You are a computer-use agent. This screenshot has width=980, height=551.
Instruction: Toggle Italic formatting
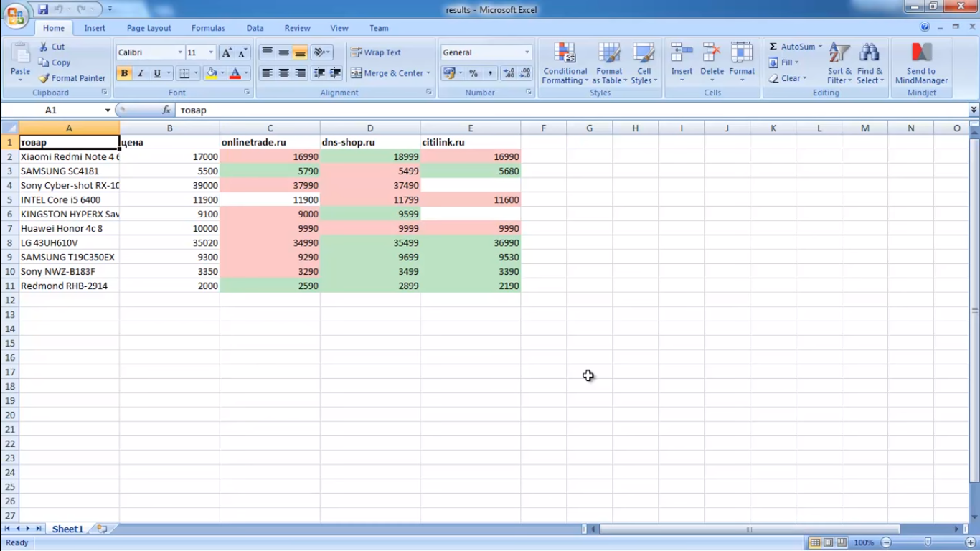141,73
